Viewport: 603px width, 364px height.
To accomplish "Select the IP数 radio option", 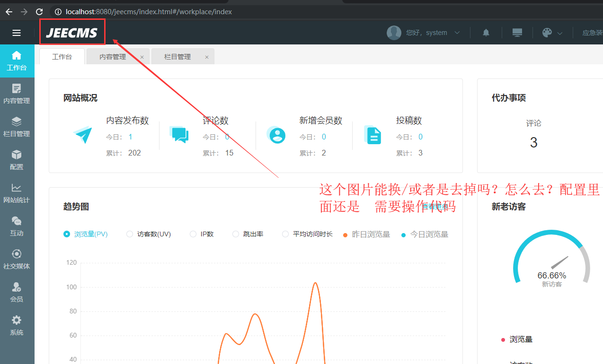I will point(202,234).
